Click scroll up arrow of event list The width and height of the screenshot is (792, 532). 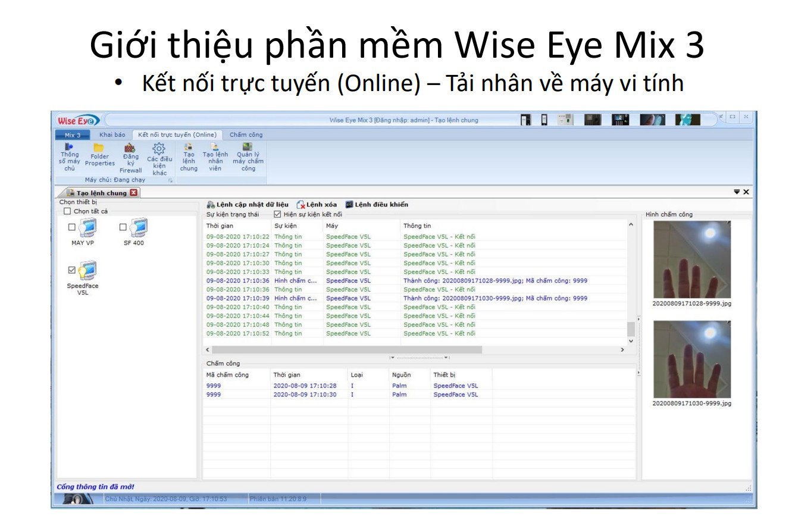point(631,224)
